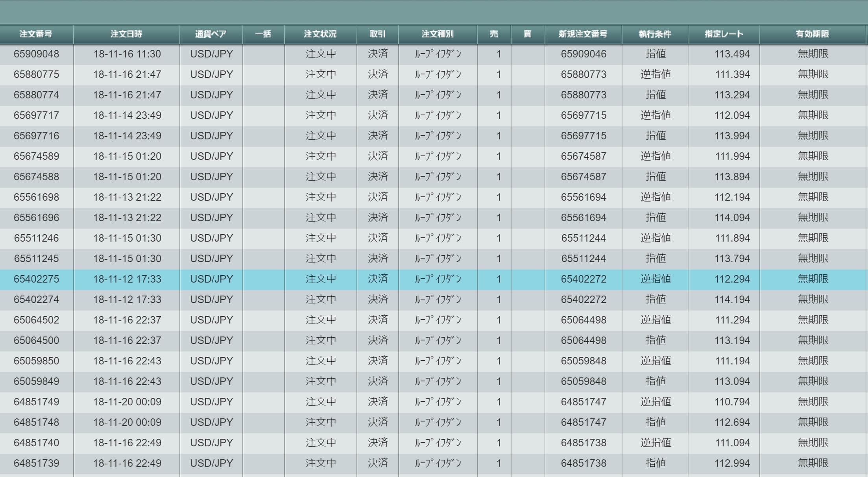Image resolution: width=868 pixels, height=477 pixels.
Task: Select order number 65697716
Action: (x=36, y=136)
